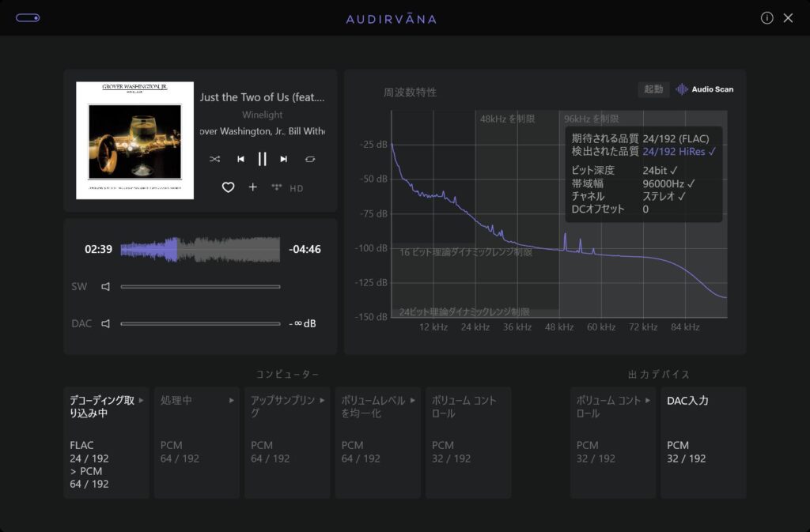
Task: Expand the アップサンプリング stage details
Action: click(x=321, y=401)
